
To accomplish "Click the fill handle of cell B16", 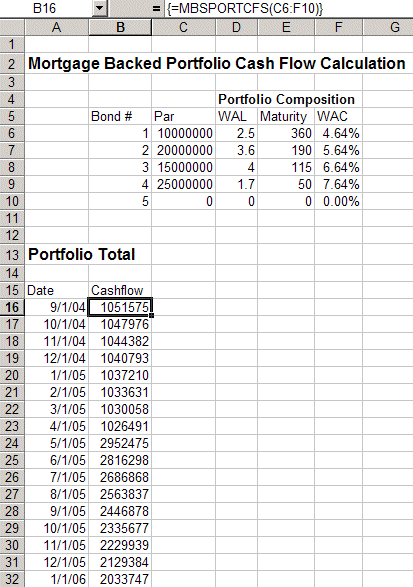I will (151, 316).
